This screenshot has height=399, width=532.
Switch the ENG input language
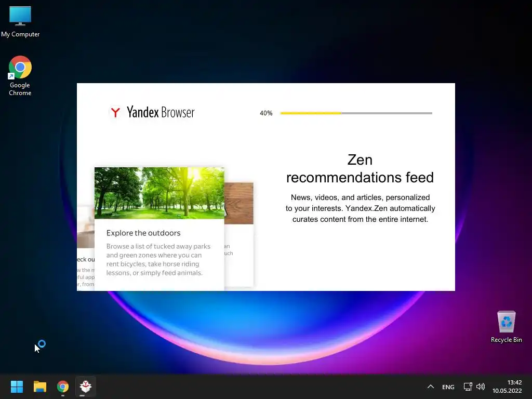[x=448, y=387]
